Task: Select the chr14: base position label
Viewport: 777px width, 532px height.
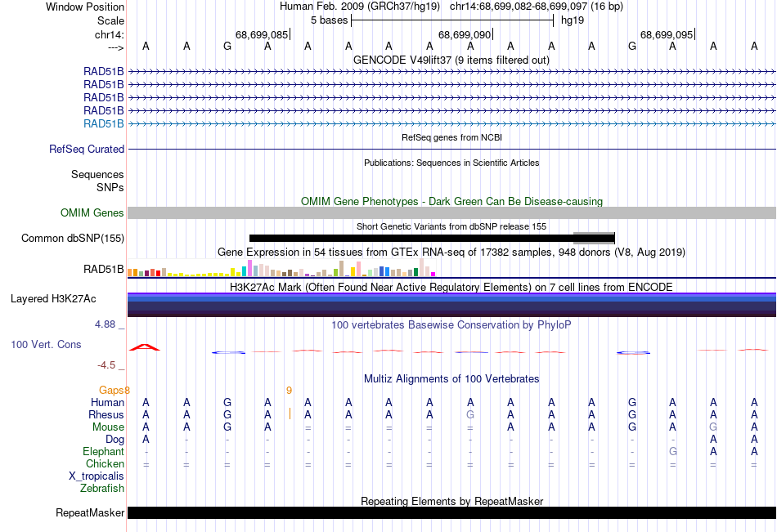Action: click(109, 34)
